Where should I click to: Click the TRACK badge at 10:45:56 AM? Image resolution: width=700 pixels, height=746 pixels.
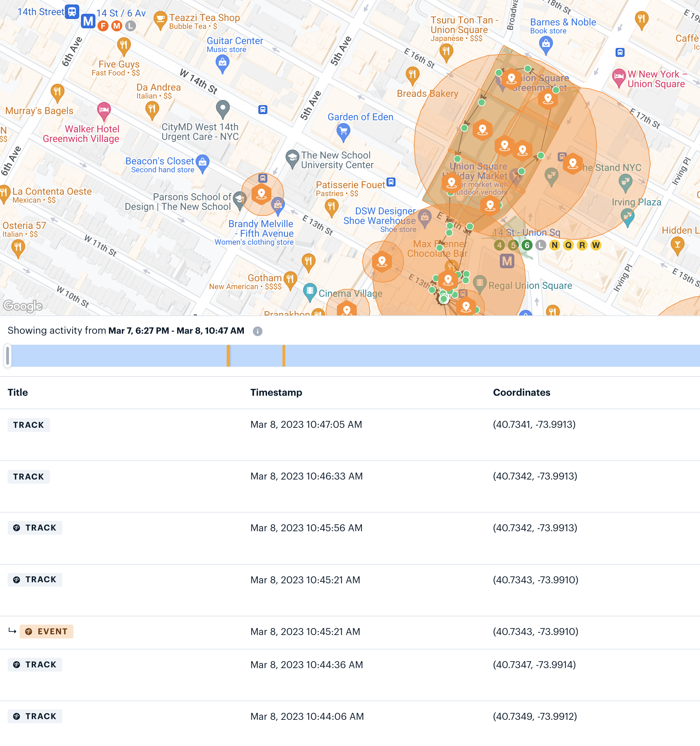pos(35,527)
